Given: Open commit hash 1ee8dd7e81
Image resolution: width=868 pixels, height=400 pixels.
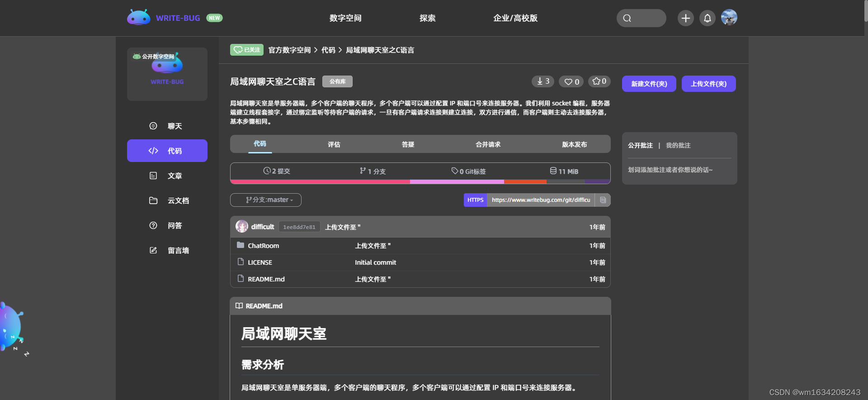Looking at the screenshot, I should [x=299, y=227].
